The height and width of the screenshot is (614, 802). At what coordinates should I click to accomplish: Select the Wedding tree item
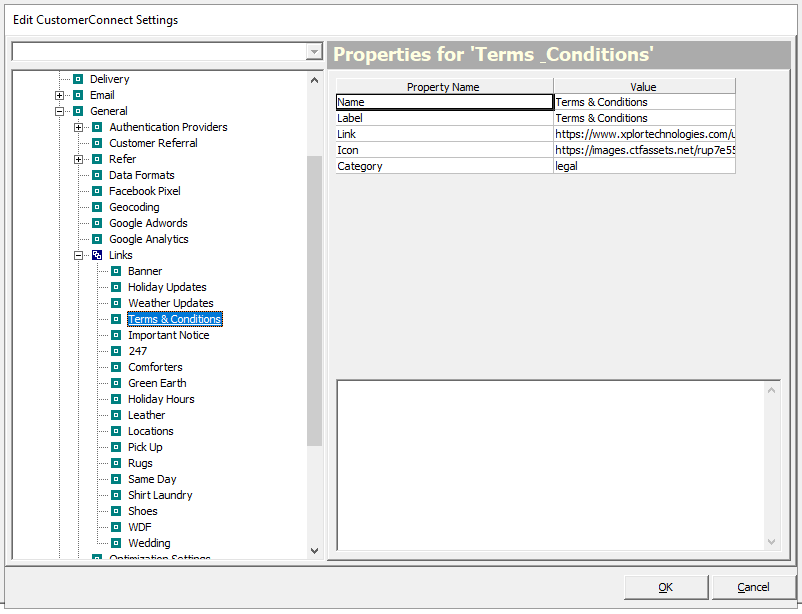[x=149, y=543]
